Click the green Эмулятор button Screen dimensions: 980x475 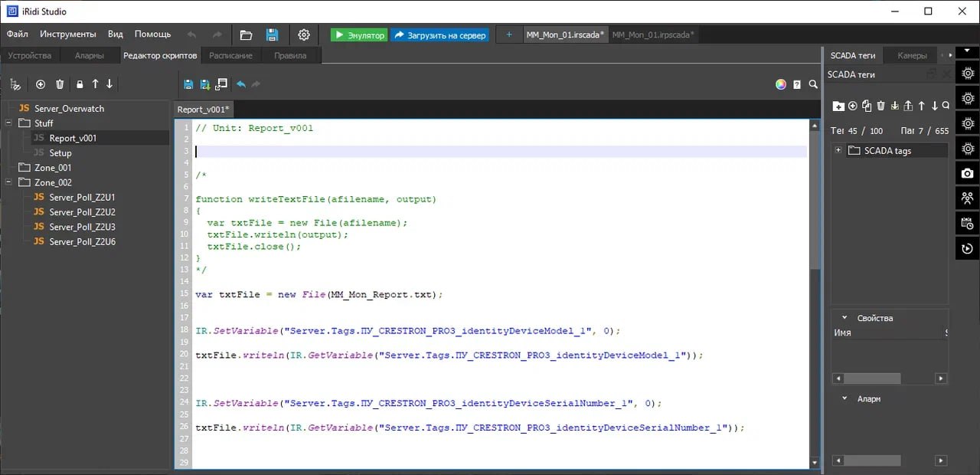pos(359,35)
